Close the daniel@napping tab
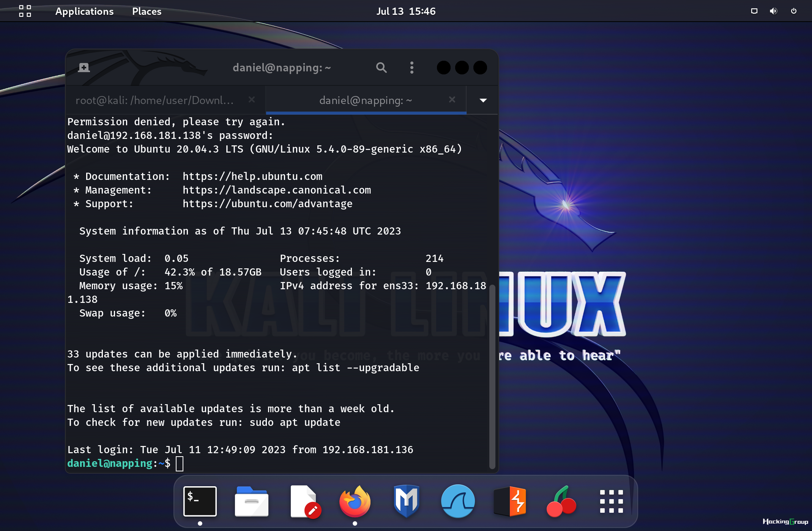This screenshot has height=531, width=812. point(452,99)
